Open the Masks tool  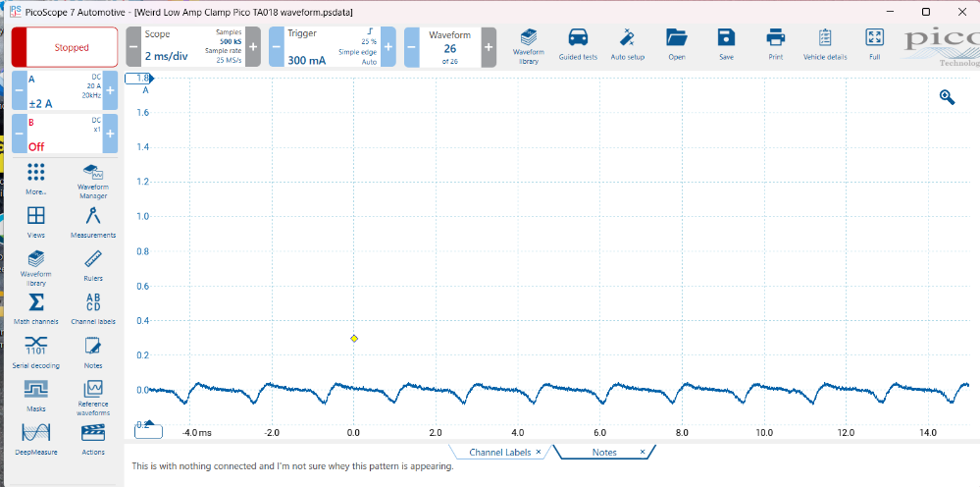pos(35,396)
